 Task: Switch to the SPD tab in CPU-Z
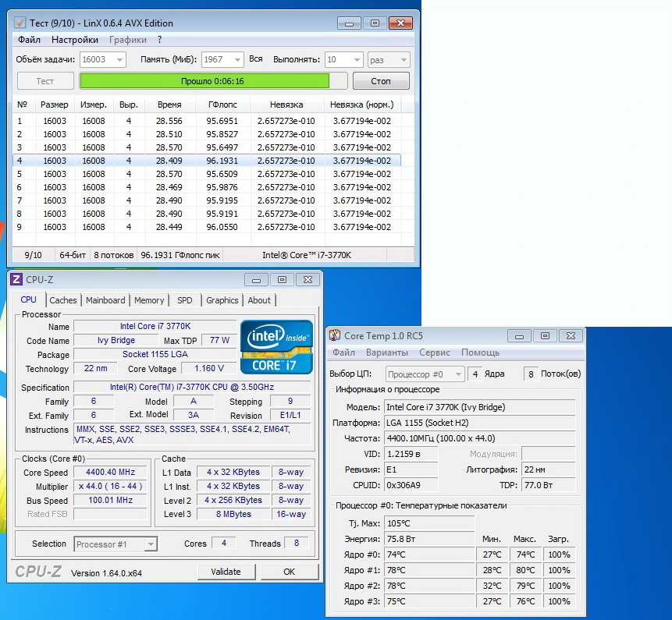(185, 300)
